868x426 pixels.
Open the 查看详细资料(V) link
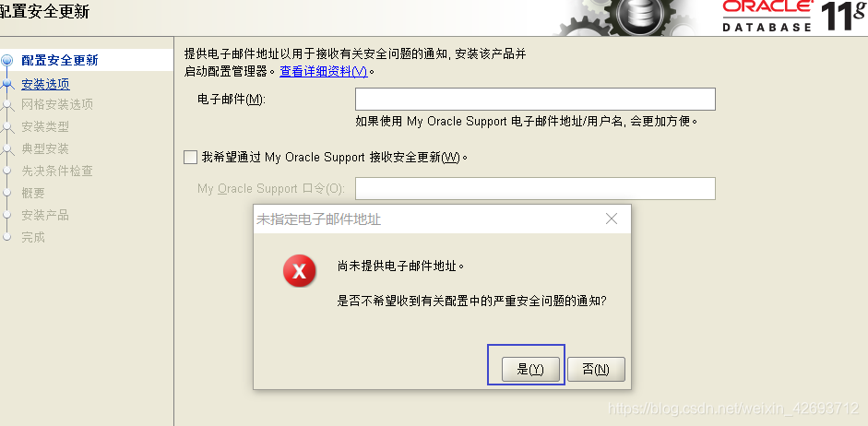pos(323,71)
